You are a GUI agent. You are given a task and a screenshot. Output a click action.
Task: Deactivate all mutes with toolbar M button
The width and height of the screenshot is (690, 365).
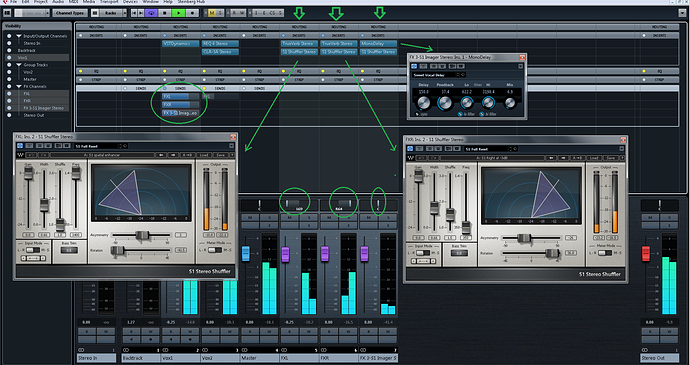[x=212, y=13]
